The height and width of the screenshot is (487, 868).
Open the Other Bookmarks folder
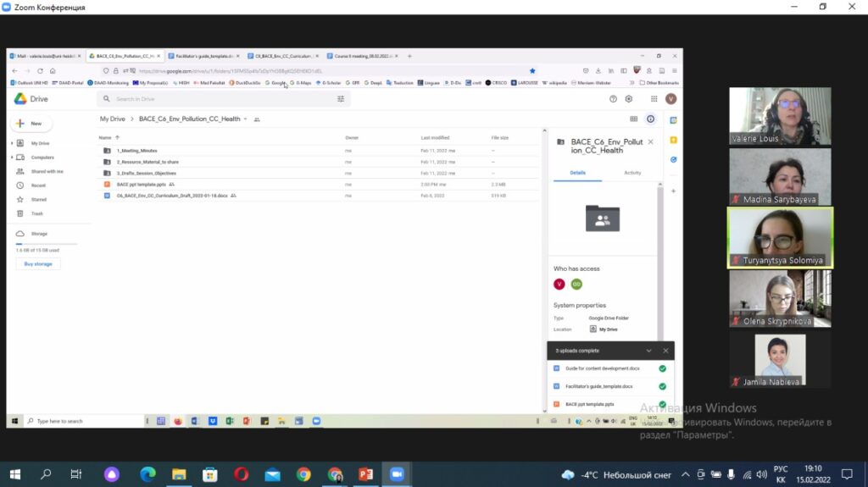(659, 83)
